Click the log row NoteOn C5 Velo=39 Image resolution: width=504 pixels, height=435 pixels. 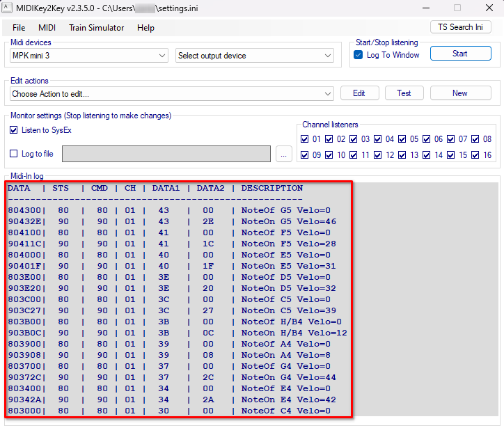click(172, 310)
